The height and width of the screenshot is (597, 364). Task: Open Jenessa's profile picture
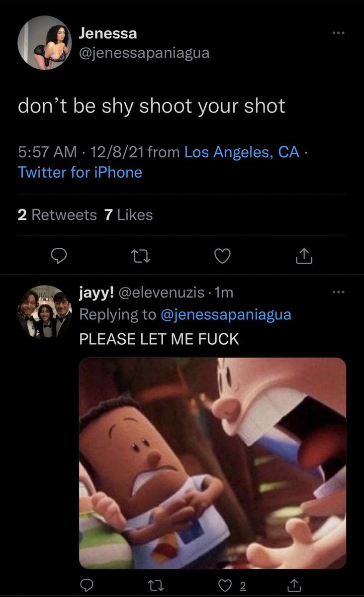45,42
